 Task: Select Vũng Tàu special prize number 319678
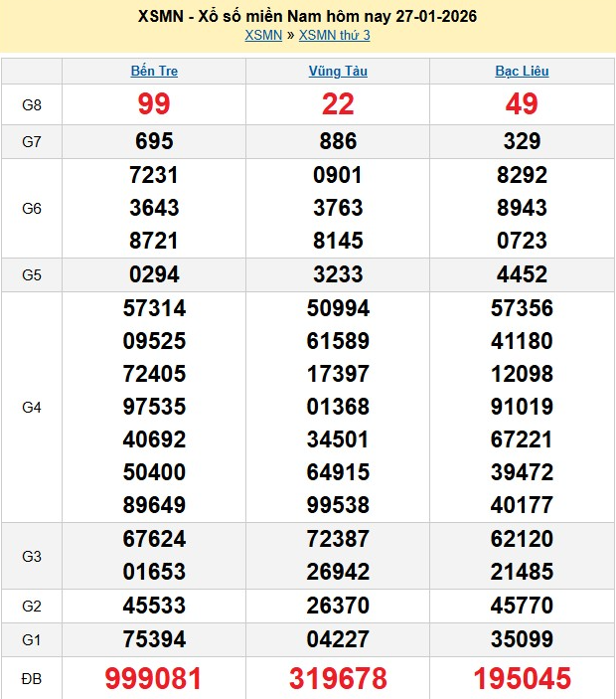pos(338,678)
